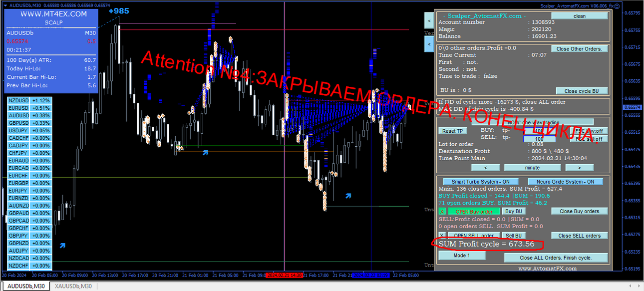Click Sell BU button
644x291 pixels.
pyautogui.click(x=514, y=236)
